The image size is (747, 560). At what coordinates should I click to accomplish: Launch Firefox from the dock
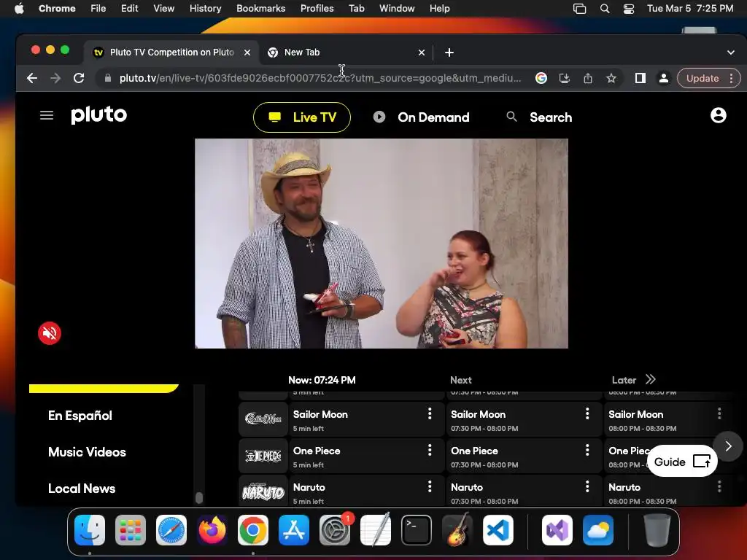tap(212, 530)
